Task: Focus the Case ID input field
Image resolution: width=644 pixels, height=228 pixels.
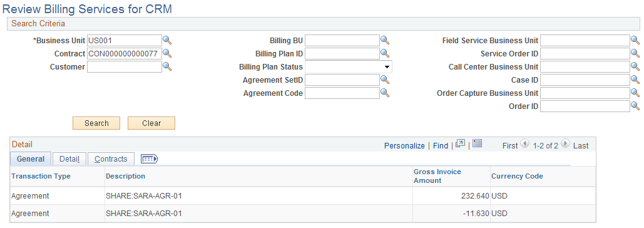Action: coord(585,80)
